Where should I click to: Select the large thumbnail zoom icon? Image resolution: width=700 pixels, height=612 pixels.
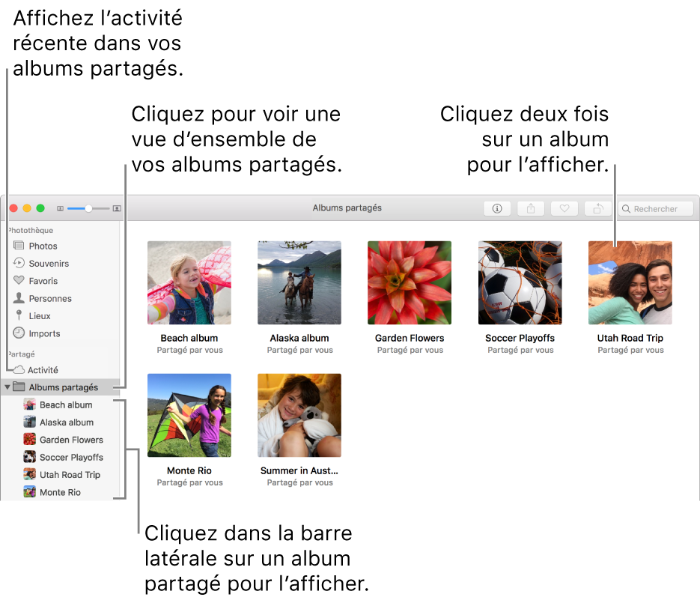tap(117, 209)
